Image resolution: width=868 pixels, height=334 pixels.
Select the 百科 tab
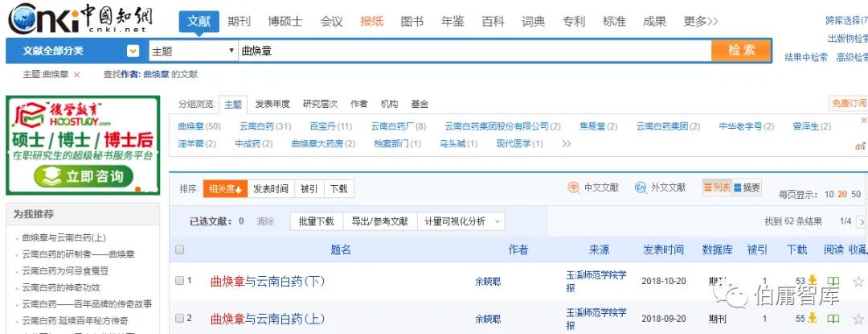[493, 22]
